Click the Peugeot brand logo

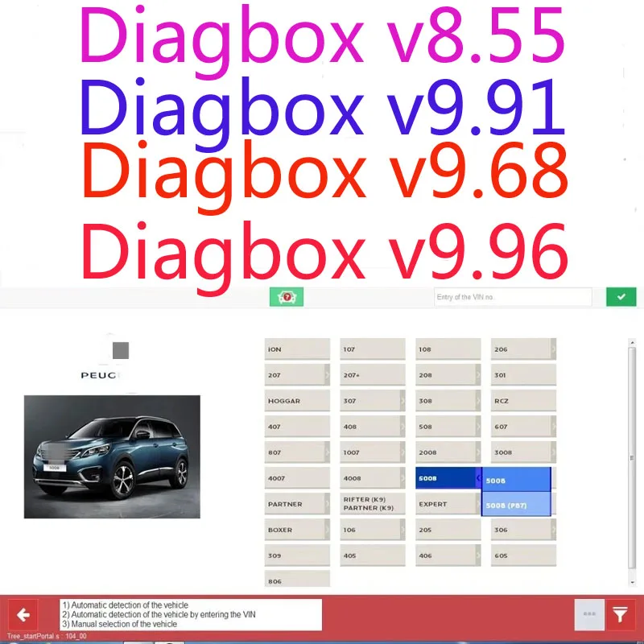pos(100,375)
